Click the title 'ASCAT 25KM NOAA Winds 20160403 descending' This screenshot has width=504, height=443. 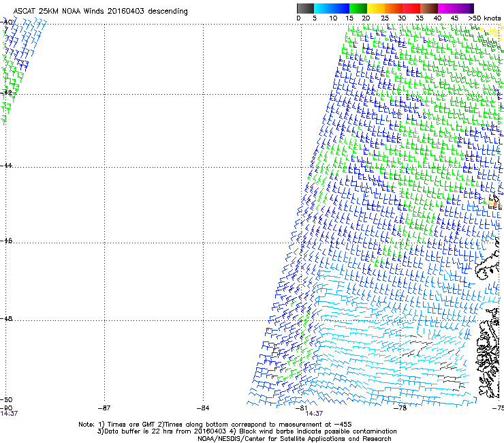(100, 12)
